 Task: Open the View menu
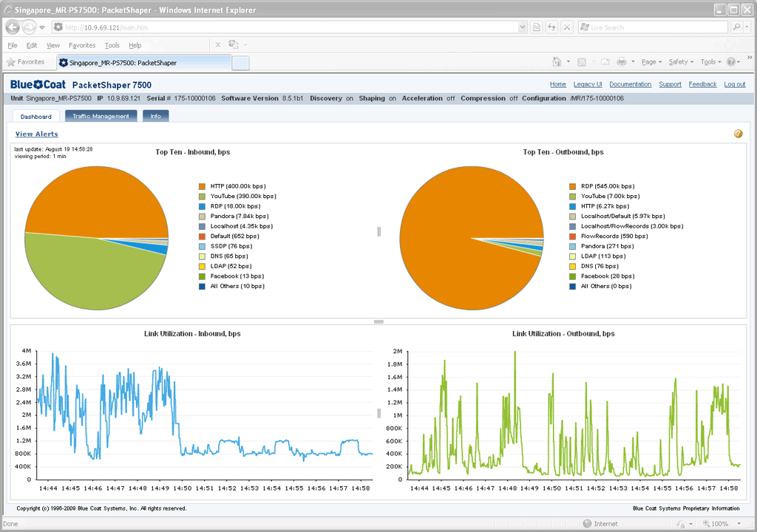coord(53,45)
